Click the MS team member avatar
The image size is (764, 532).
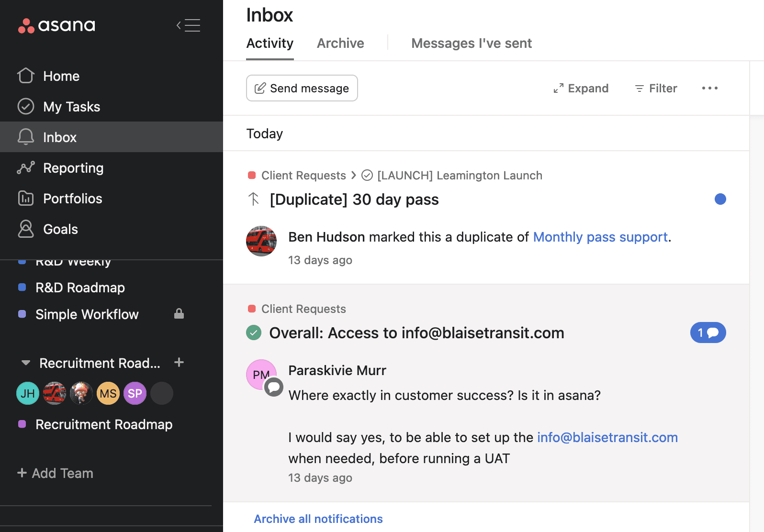coord(108,393)
